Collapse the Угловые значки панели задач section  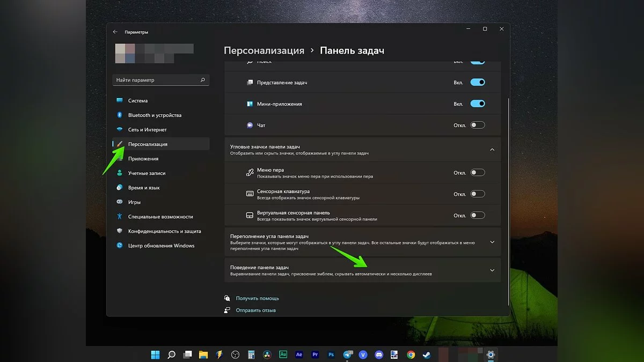tap(492, 150)
